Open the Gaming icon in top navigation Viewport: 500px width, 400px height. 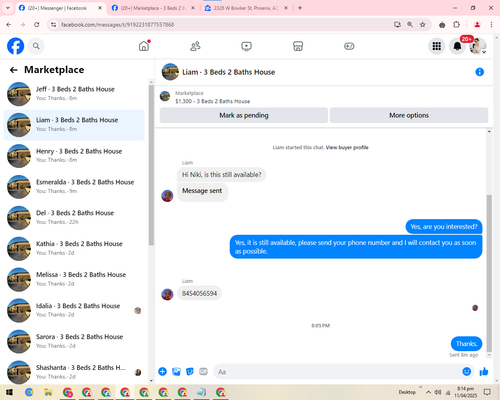[x=349, y=46]
